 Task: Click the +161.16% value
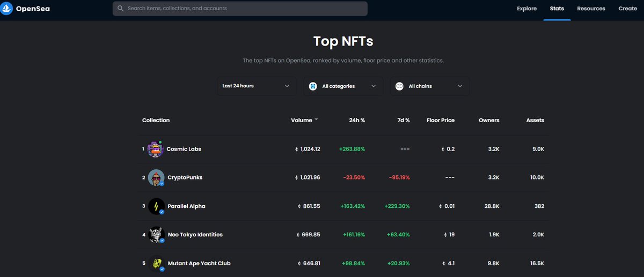pyautogui.click(x=353, y=235)
